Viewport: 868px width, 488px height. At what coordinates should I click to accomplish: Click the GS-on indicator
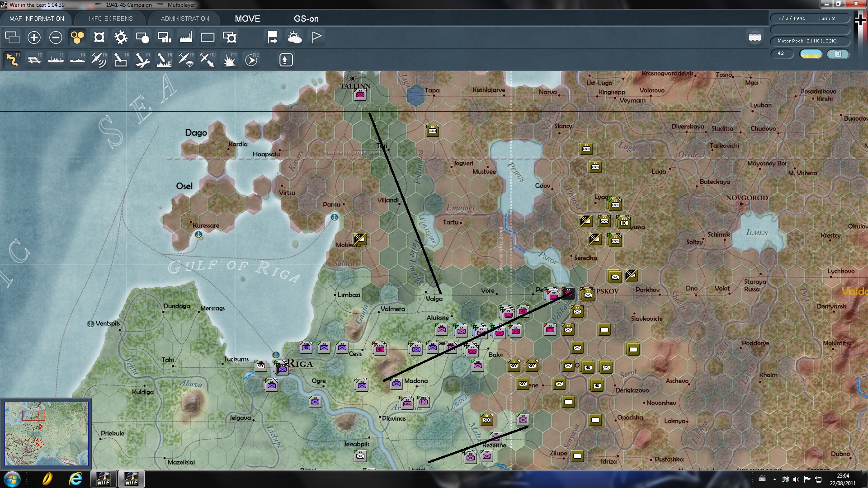click(306, 19)
